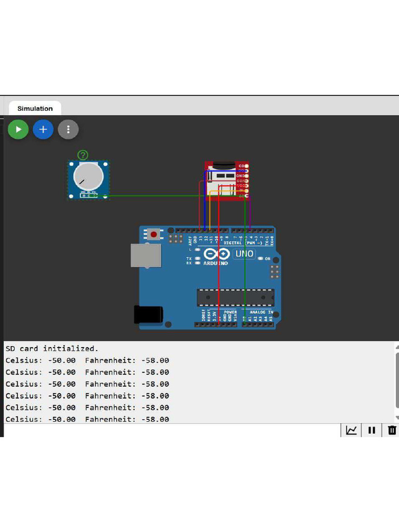The height and width of the screenshot is (532, 399).
Task: Click the ATmega chip on the Arduino
Action: point(236,298)
